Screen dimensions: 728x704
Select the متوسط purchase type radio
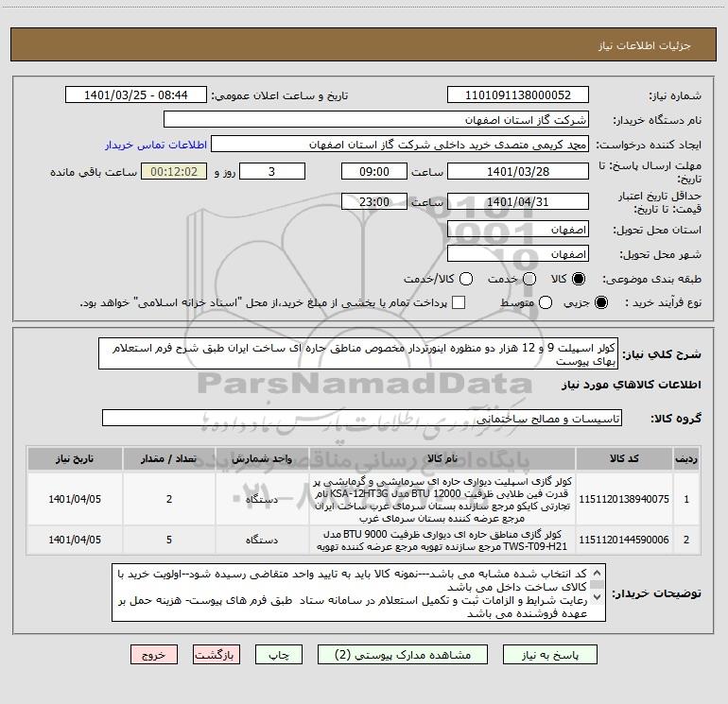click(546, 302)
